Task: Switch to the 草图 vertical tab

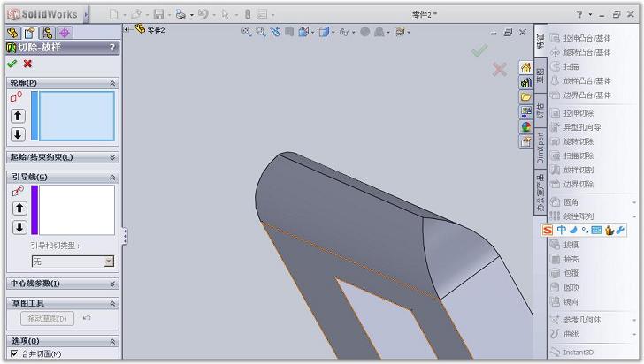Action: 540,75
